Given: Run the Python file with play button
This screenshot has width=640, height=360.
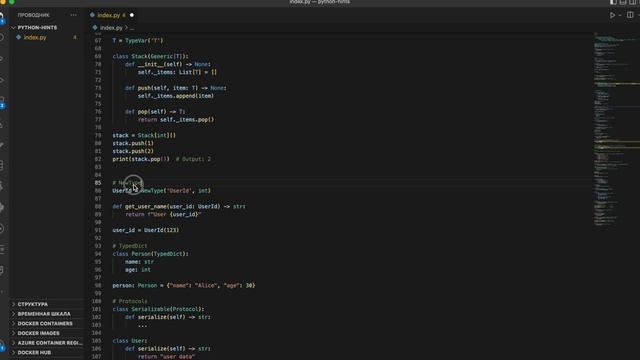Looking at the screenshot, I should tap(612, 15).
